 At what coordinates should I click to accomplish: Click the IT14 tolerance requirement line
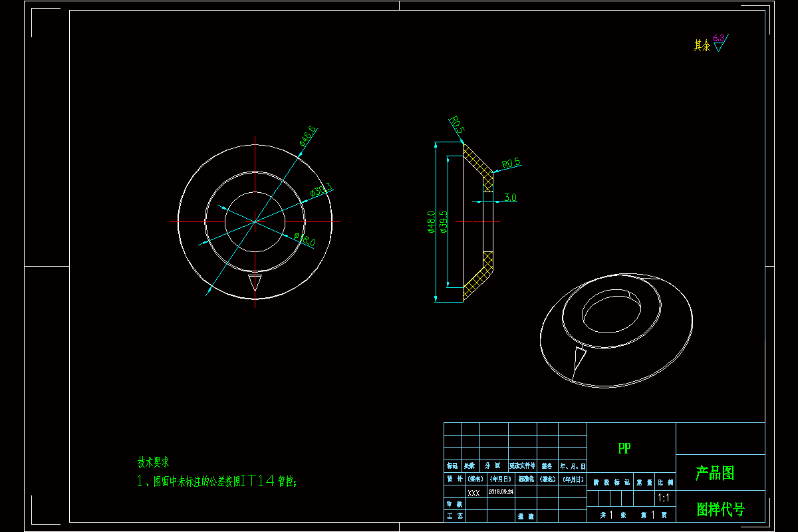[216, 481]
